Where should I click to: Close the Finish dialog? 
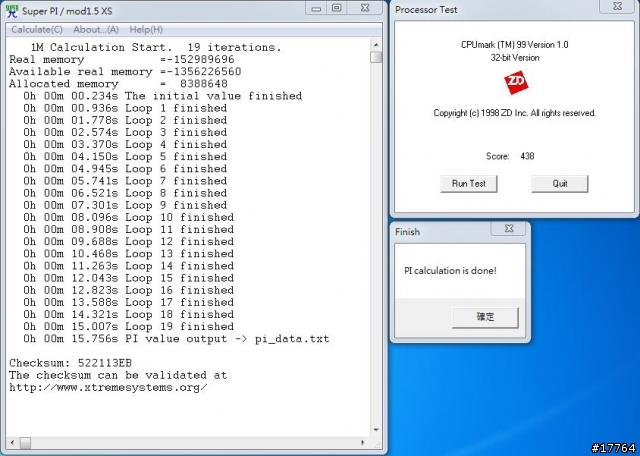[x=509, y=229]
